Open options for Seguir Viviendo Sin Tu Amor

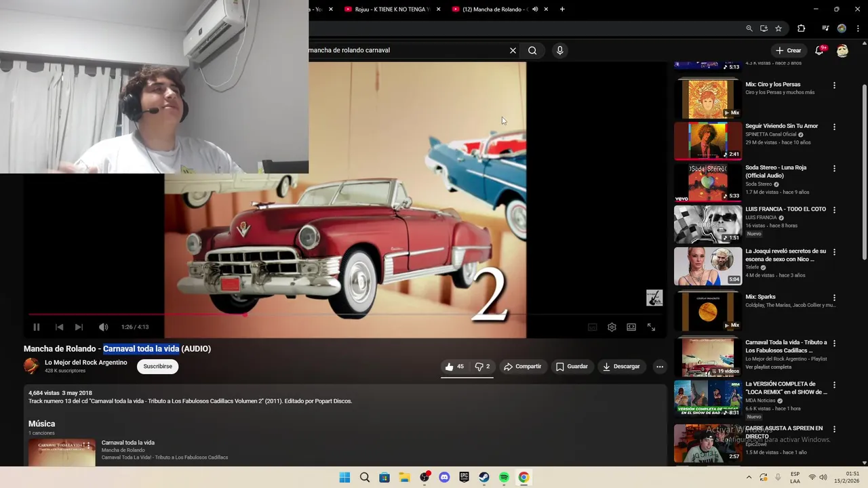point(834,127)
